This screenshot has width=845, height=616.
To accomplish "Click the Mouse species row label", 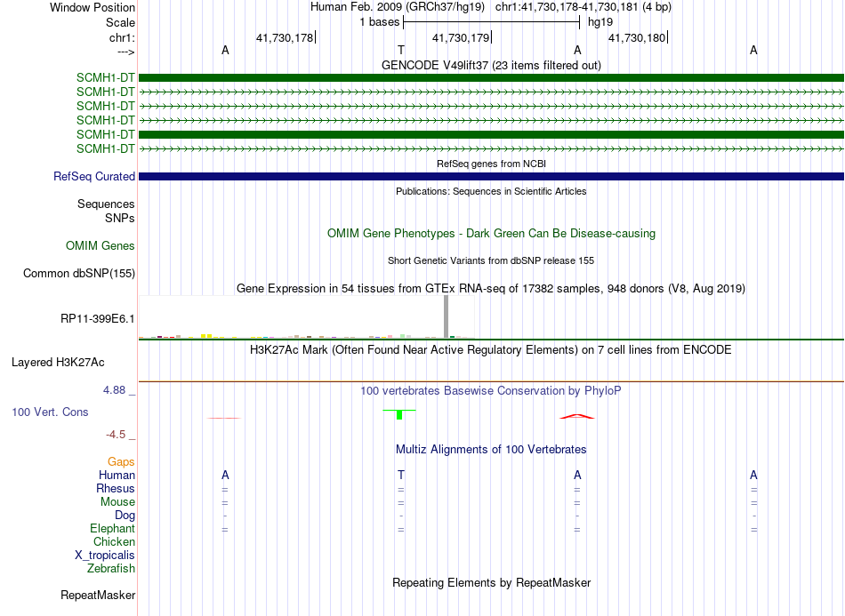I will coord(117,502).
